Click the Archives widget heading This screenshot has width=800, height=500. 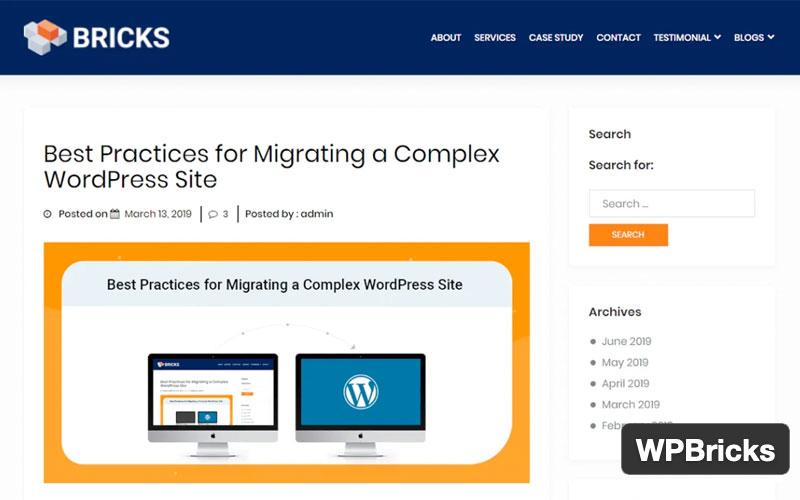tap(615, 312)
